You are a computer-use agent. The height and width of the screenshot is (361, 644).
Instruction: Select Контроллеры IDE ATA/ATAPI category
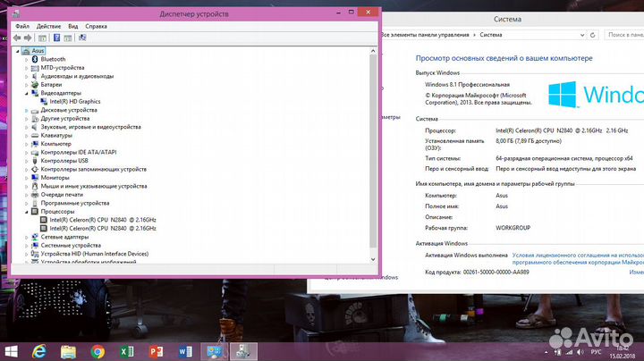[79, 152]
